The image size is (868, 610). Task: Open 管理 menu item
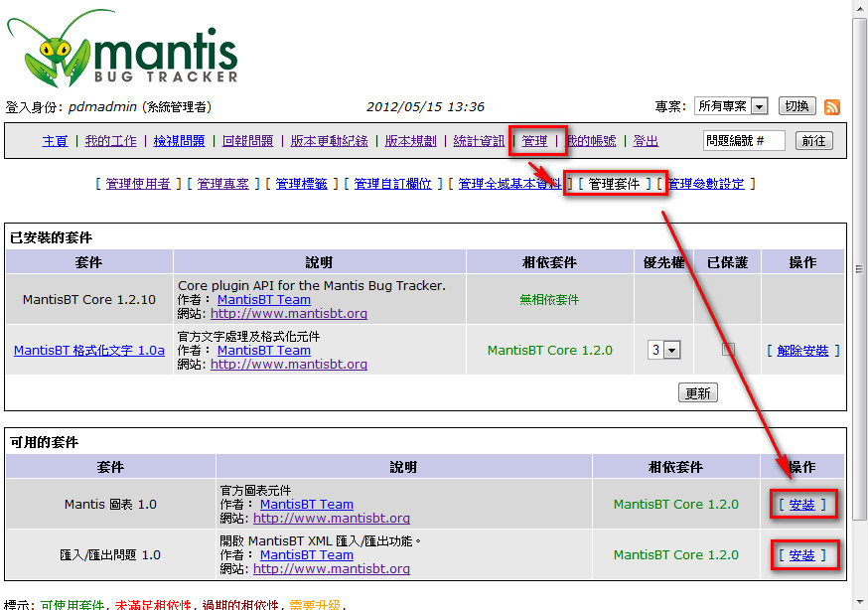click(x=534, y=141)
